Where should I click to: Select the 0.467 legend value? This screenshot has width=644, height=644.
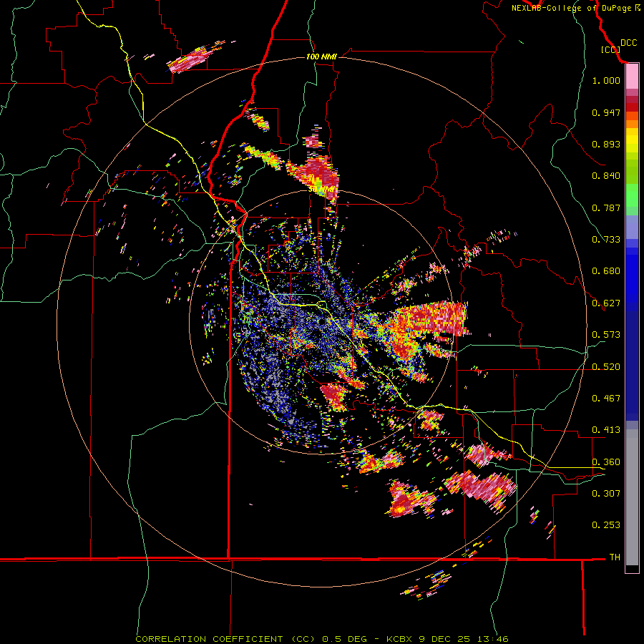coord(606,399)
